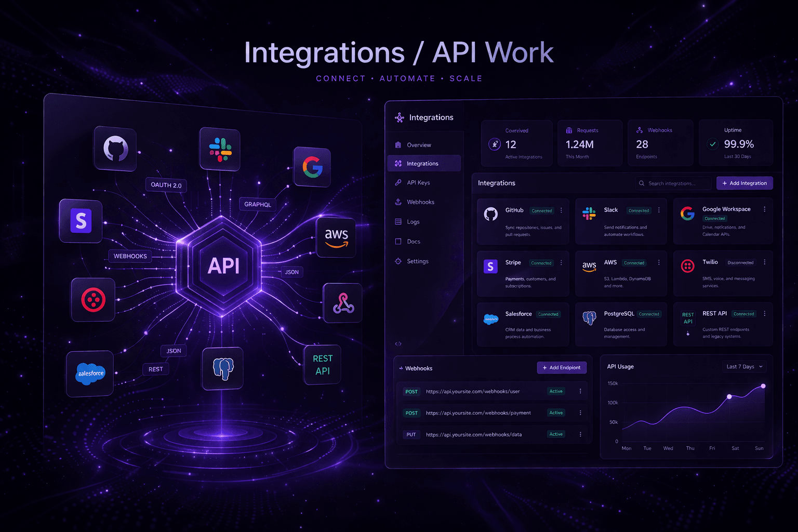
Task: Click the Slack logo in the integrations card
Action: (x=589, y=214)
